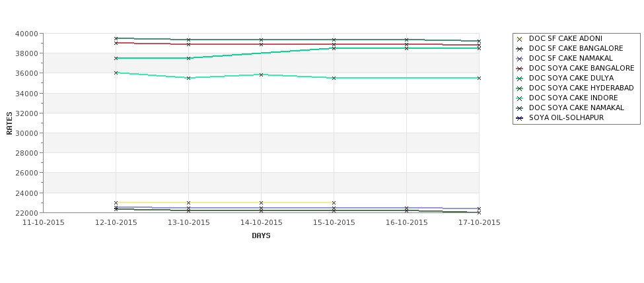This screenshot has height=283, width=644.
Task: Click the red line's point on 16-10-2015
Action: pyautogui.click(x=407, y=44)
